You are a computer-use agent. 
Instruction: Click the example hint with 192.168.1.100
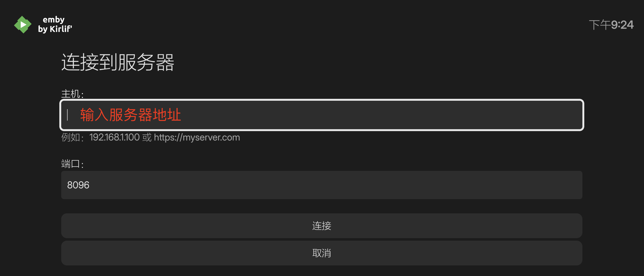coord(151,137)
